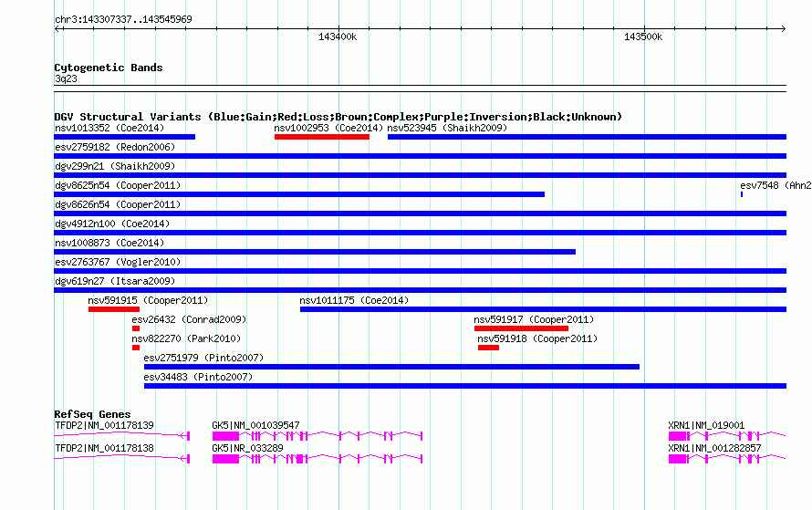The width and height of the screenshot is (812, 510).
Task: Click the nsv1008873 (Coe2014) label
Action: pos(109,243)
